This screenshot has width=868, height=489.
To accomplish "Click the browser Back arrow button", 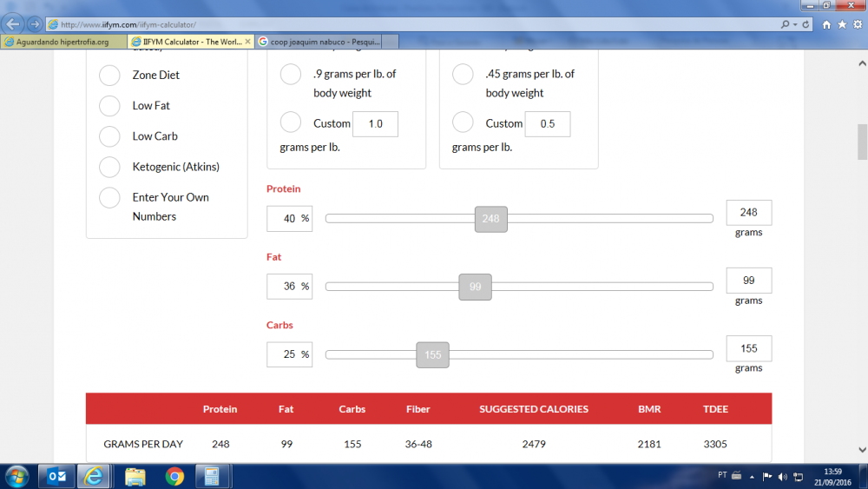I will pyautogui.click(x=14, y=23).
